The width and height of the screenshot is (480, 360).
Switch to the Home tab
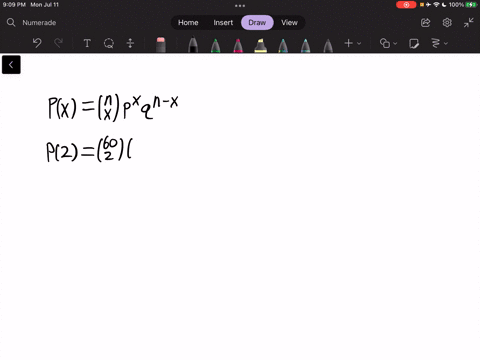(188, 23)
